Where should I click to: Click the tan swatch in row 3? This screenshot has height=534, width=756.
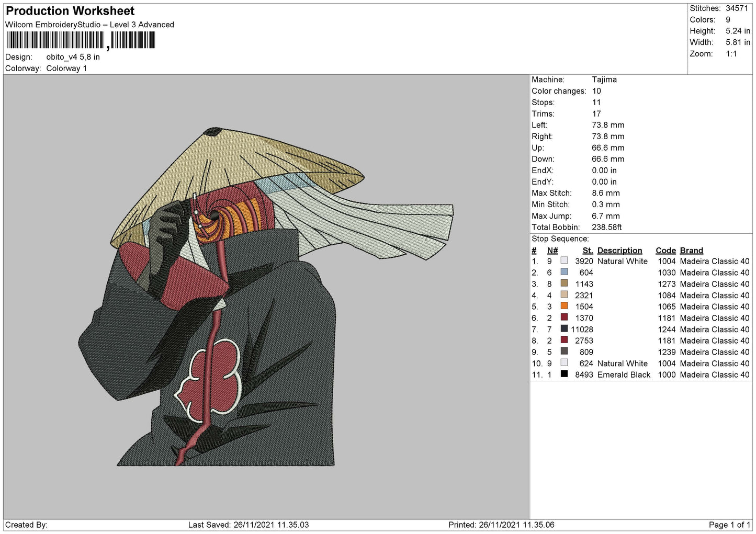[x=564, y=283]
